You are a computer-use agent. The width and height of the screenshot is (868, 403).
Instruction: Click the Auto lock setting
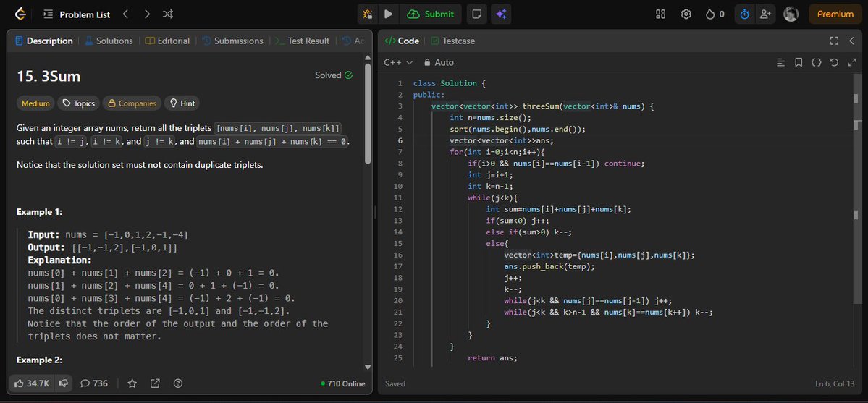click(x=439, y=62)
